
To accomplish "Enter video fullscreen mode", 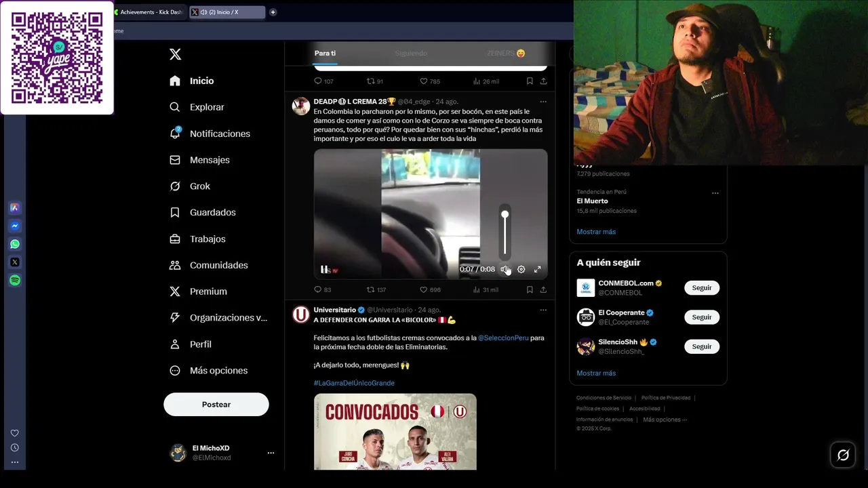I will click(537, 269).
